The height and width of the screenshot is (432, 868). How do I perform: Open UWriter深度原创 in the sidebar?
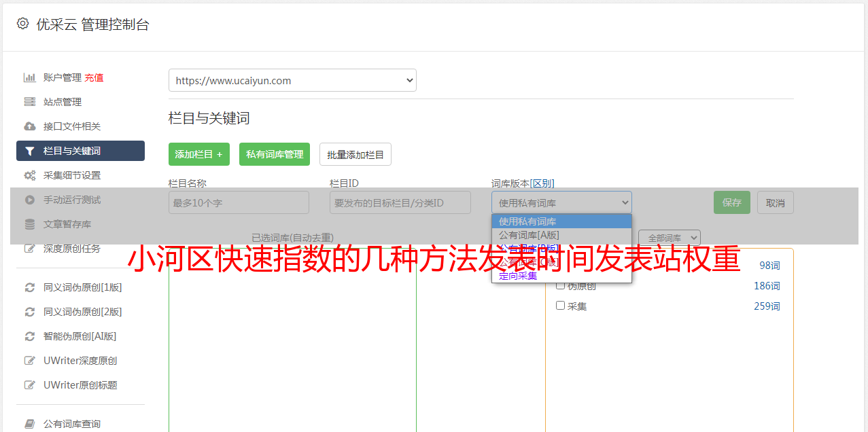(x=80, y=361)
